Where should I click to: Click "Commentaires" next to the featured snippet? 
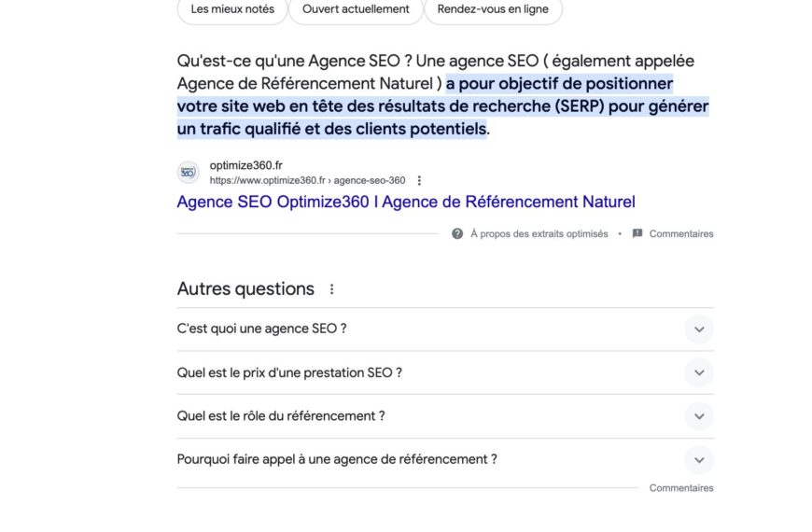coord(681,234)
